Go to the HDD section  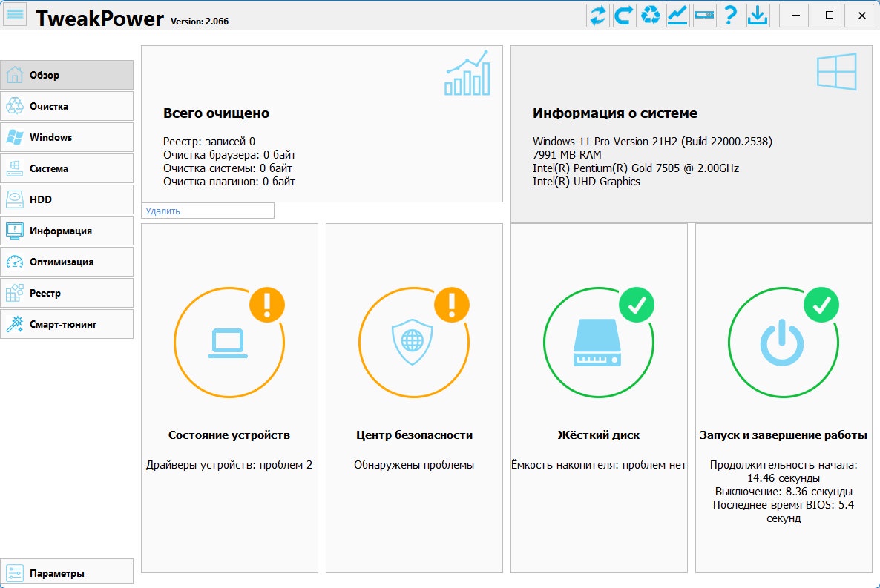tap(67, 199)
